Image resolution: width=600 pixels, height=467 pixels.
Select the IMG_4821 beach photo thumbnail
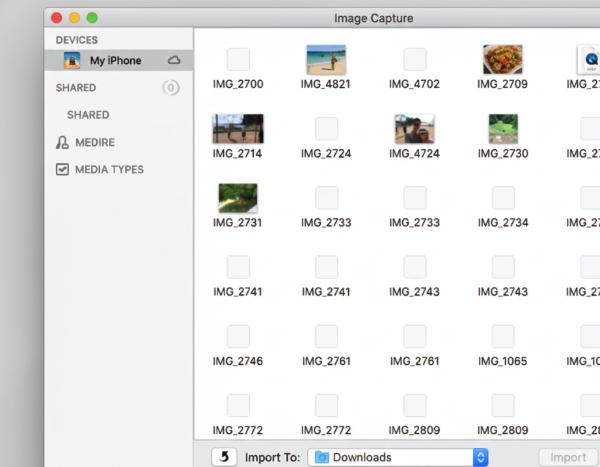(x=326, y=60)
